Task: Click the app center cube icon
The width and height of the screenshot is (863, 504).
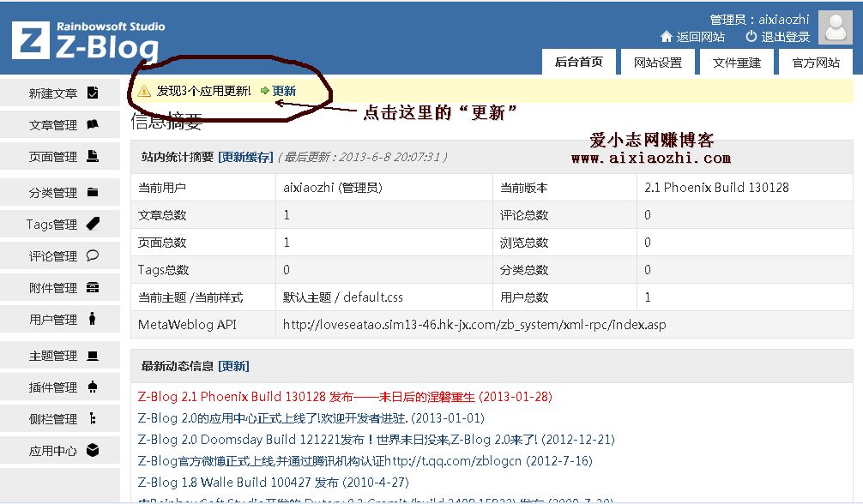Action: click(93, 450)
